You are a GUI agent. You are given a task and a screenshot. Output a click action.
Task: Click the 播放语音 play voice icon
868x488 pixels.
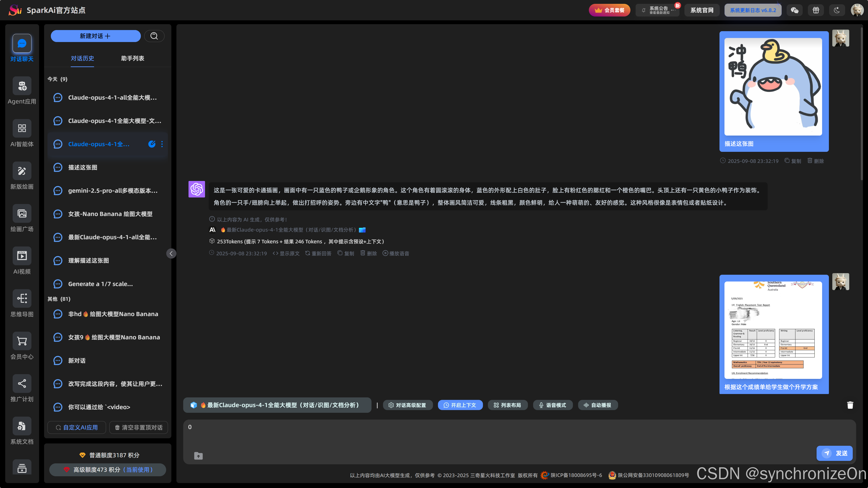(x=385, y=253)
